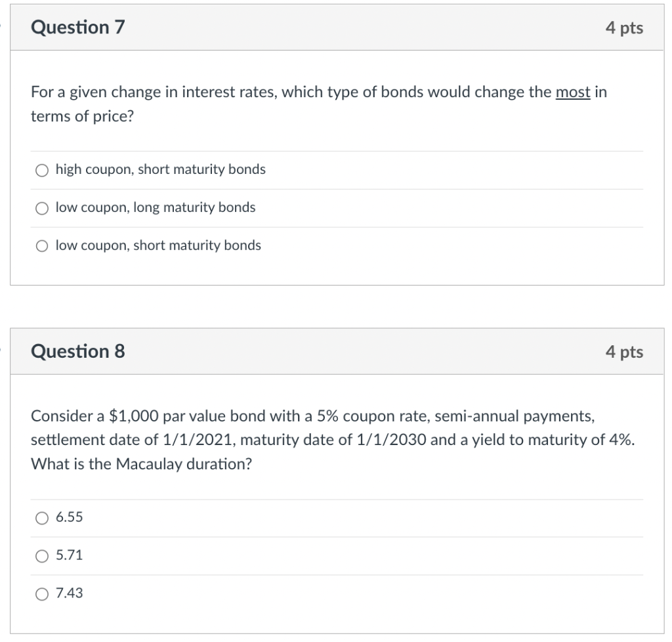Choose the 5.71 answer for Question 8
Viewport: 672px width, 642px height.
click(x=42, y=556)
